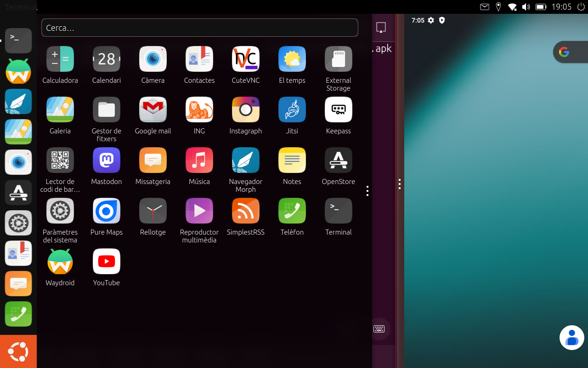Open the mail indicator in top panel

click(485, 7)
